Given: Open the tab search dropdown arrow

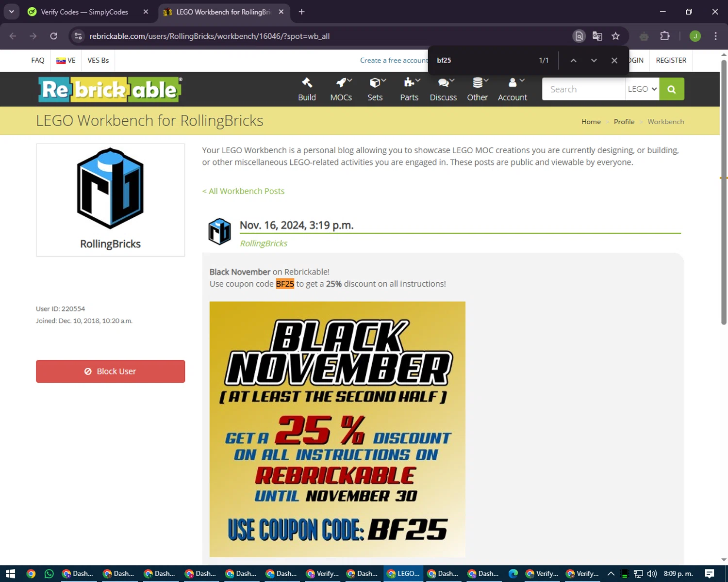Looking at the screenshot, I should tap(11, 12).
